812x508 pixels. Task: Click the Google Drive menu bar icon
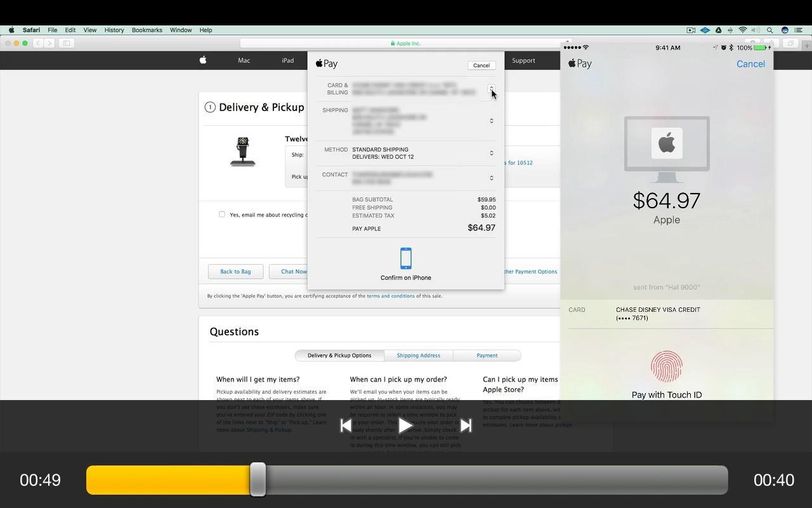718,30
